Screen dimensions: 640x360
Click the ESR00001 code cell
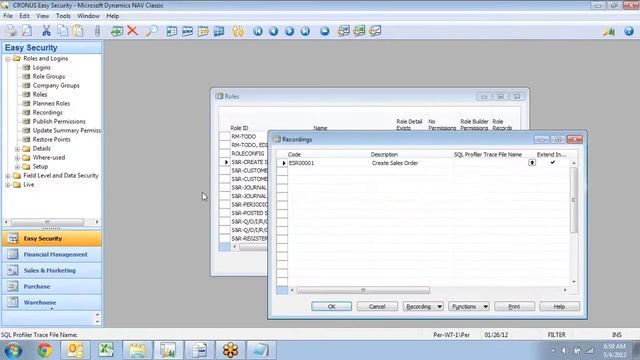[x=328, y=163]
